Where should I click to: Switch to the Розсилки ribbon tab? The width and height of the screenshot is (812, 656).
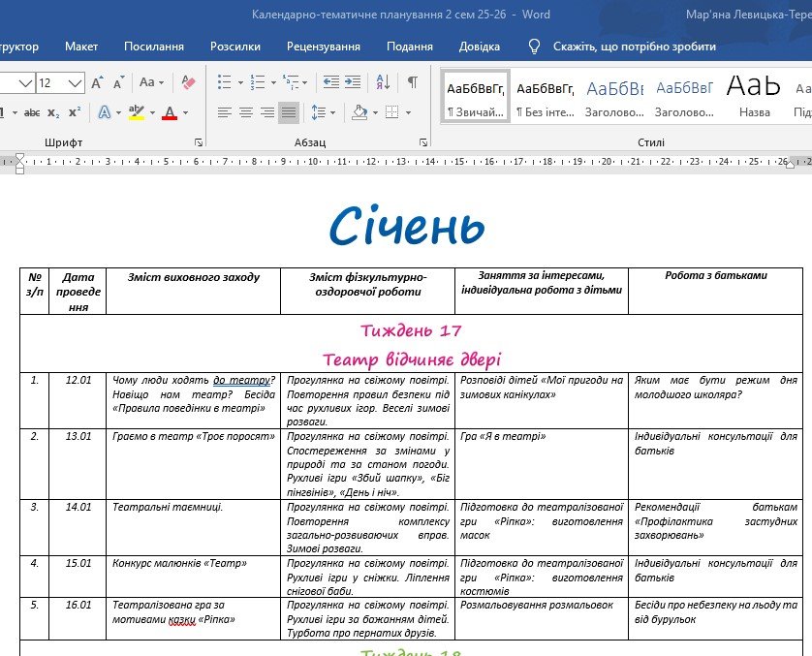click(x=235, y=47)
